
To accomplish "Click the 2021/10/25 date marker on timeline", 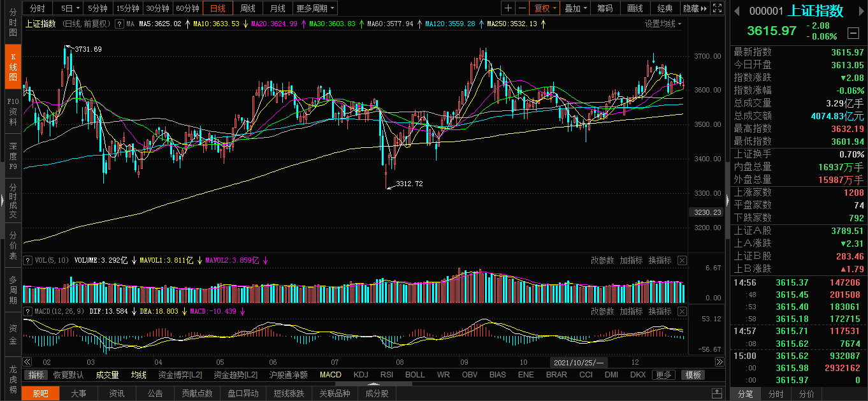I will [x=579, y=362].
